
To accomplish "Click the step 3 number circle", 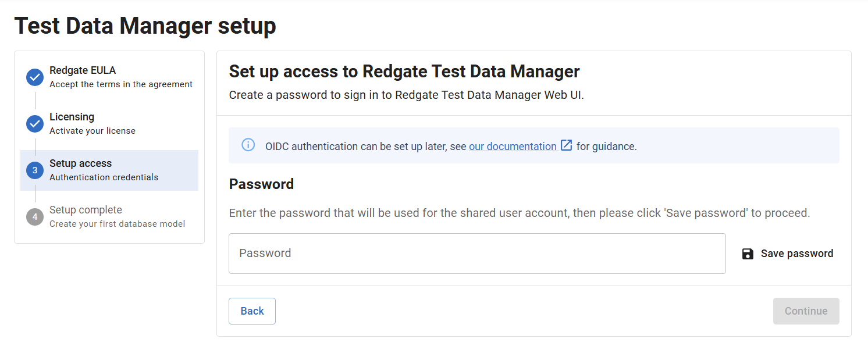I will point(35,170).
